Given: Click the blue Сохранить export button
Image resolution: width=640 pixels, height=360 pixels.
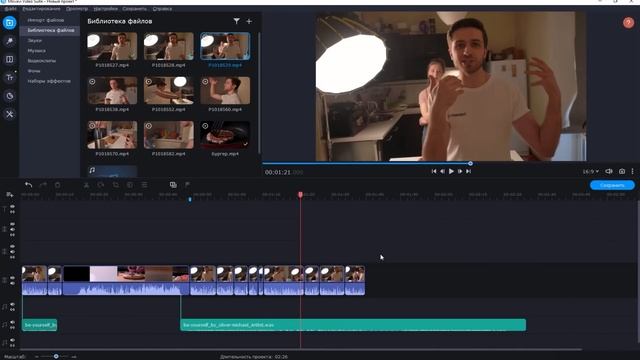Looking at the screenshot, I should coord(612,185).
